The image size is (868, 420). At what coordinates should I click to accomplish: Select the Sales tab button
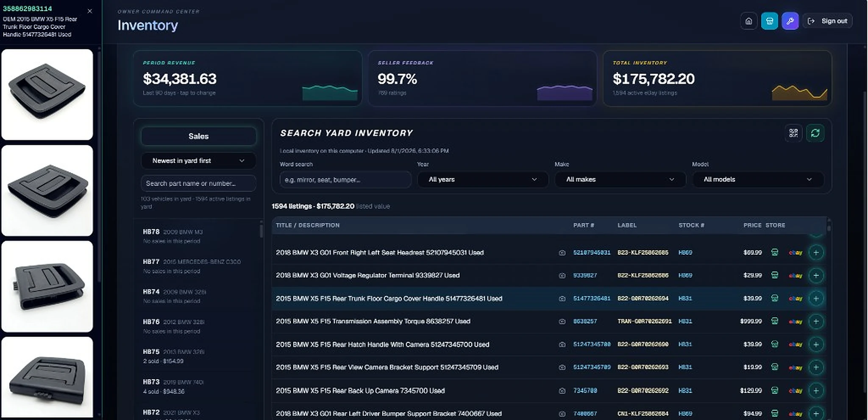tap(198, 136)
